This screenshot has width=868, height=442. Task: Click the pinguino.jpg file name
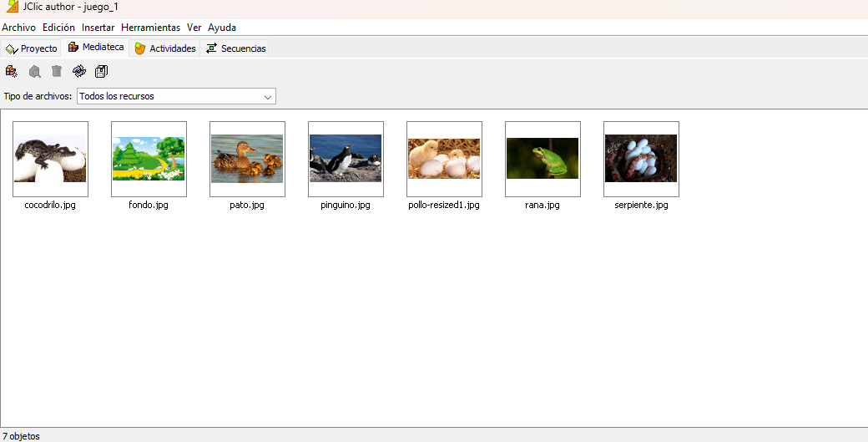coord(346,205)
